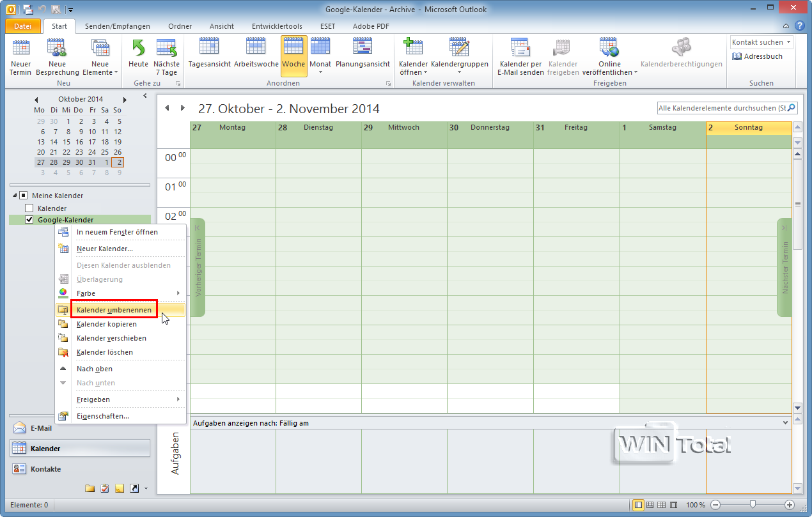Screen dimensions: 812x517
Task: Choose Neuer Kalender... from context menu
Action: [x=121, y=249]
